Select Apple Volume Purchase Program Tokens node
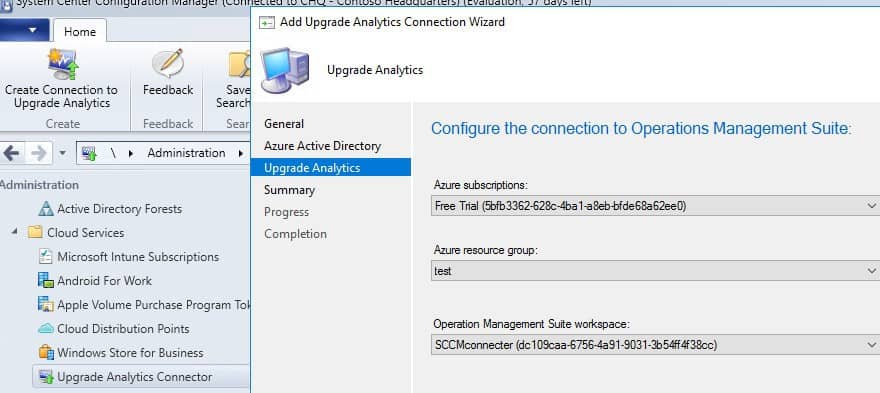The height and width of the screenshot is (393, 880). tap(153, 305)
